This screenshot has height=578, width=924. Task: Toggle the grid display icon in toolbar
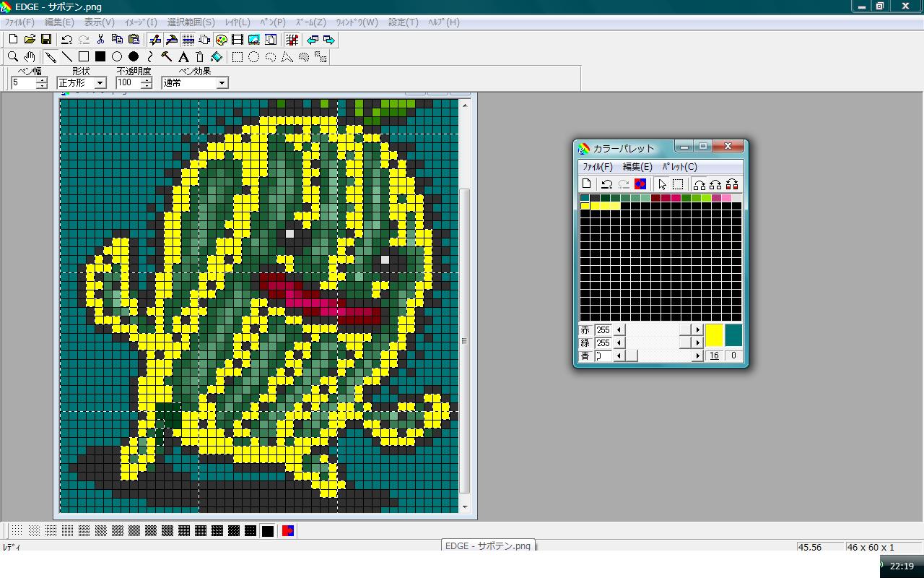point(188,40)
